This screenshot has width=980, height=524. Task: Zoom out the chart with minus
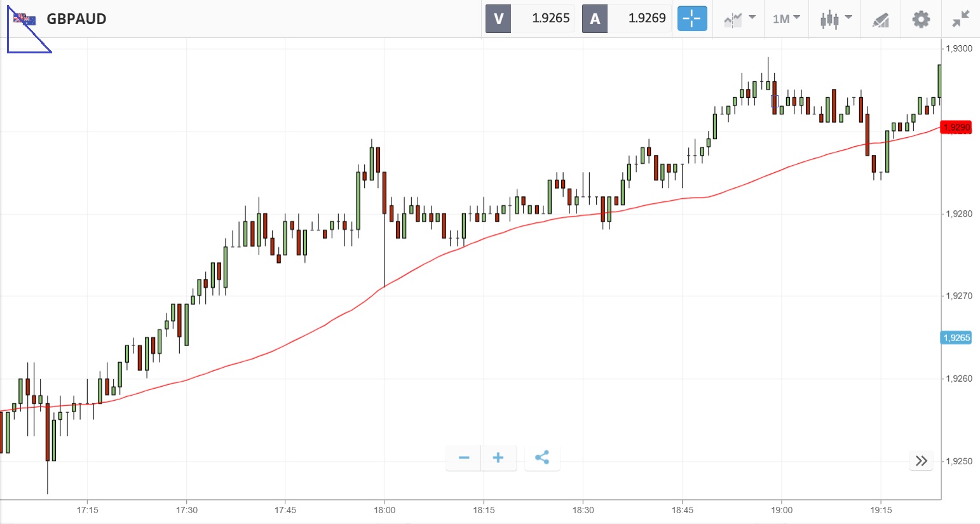(464, 458)
